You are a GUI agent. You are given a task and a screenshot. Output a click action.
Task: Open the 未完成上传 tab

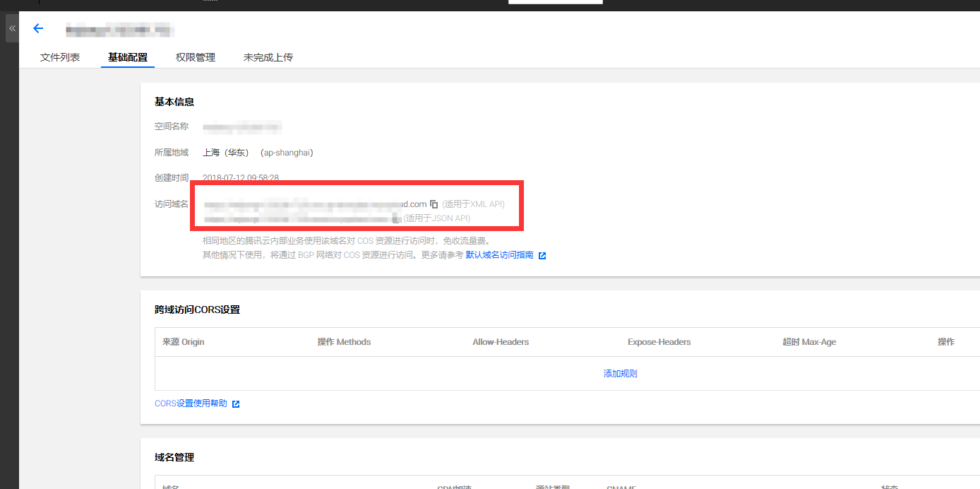pyautogui.click(x=268, y=57)
